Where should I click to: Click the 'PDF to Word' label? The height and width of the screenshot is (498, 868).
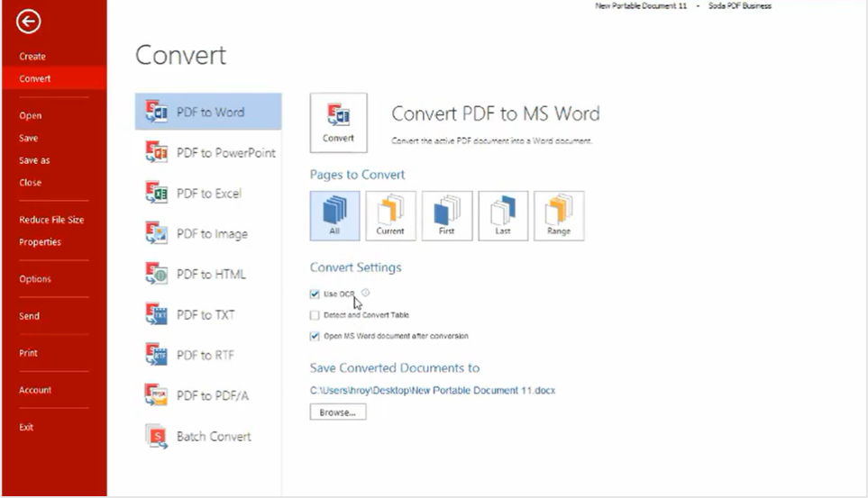click(210, 113)
